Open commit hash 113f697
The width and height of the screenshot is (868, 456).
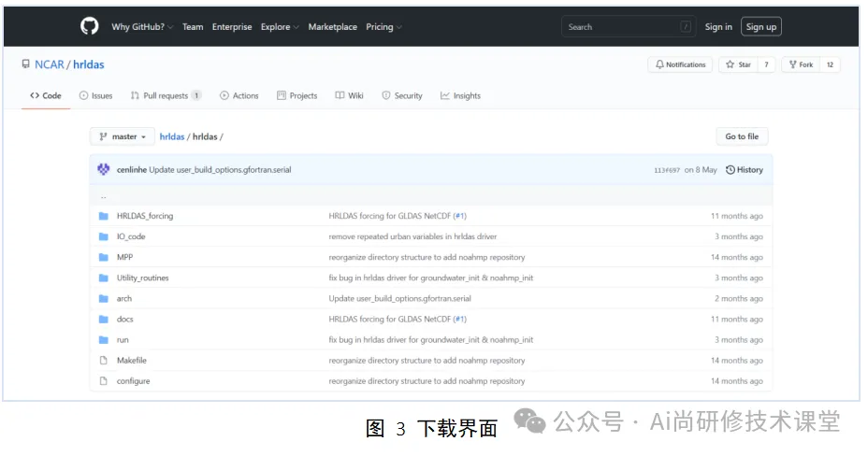click(667, 170)
